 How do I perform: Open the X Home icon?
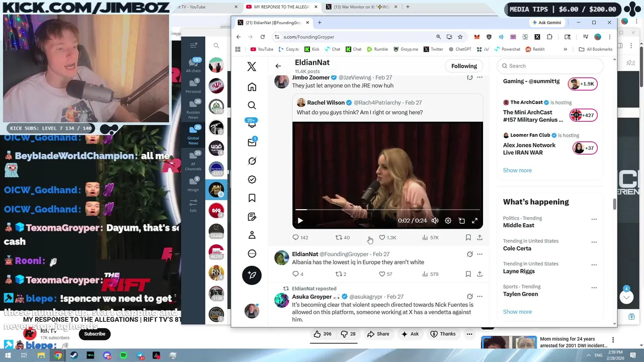click(252, 87)
